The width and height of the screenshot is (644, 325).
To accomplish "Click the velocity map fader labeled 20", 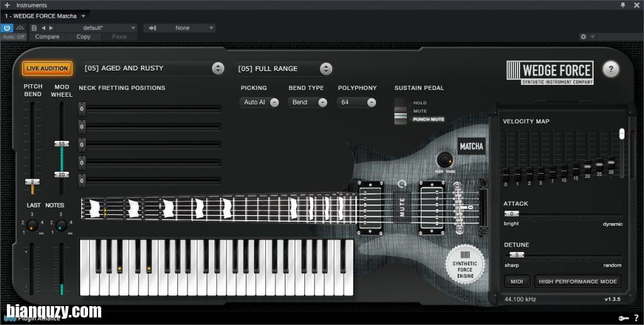I will click(587, 166).
